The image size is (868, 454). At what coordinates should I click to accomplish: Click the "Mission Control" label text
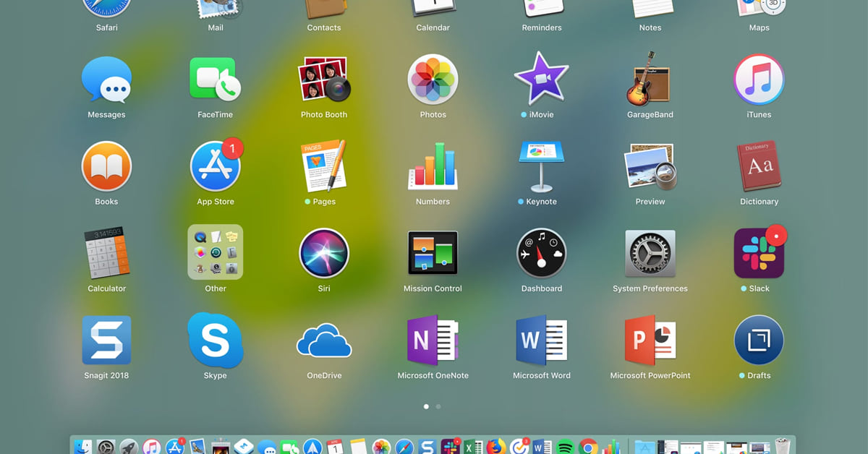point(433,288)
